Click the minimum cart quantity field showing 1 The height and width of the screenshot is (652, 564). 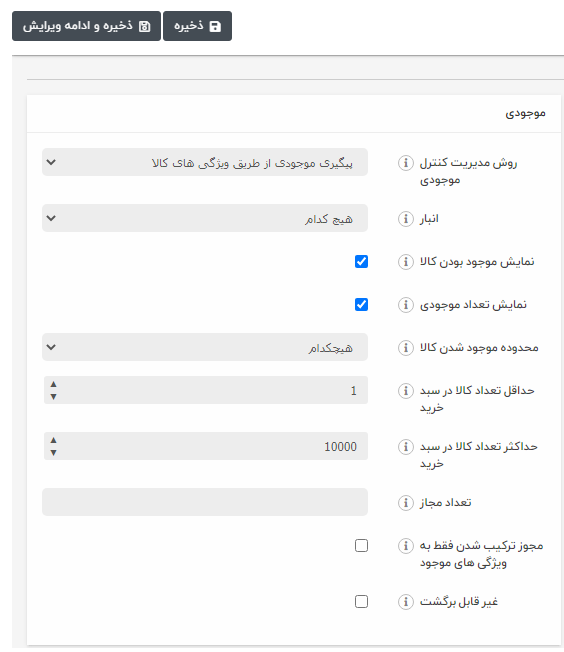point(205,390)
